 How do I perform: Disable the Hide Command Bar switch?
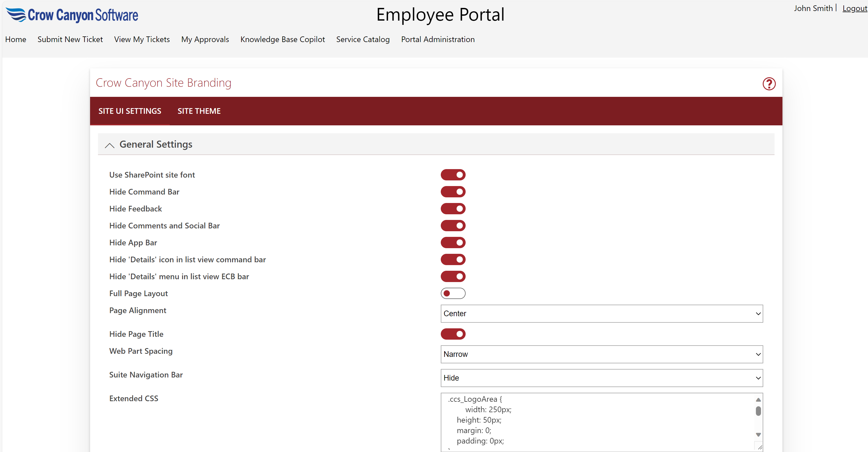tap(453, 192)
